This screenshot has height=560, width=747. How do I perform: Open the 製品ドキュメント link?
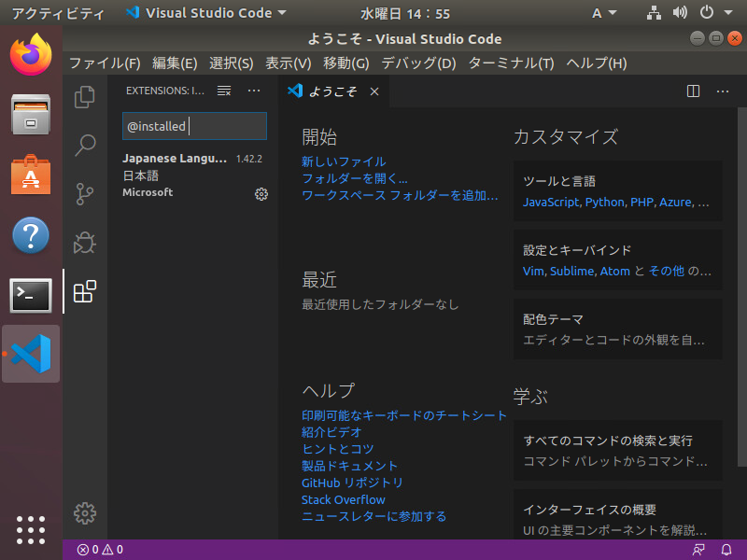pos(349,466)
